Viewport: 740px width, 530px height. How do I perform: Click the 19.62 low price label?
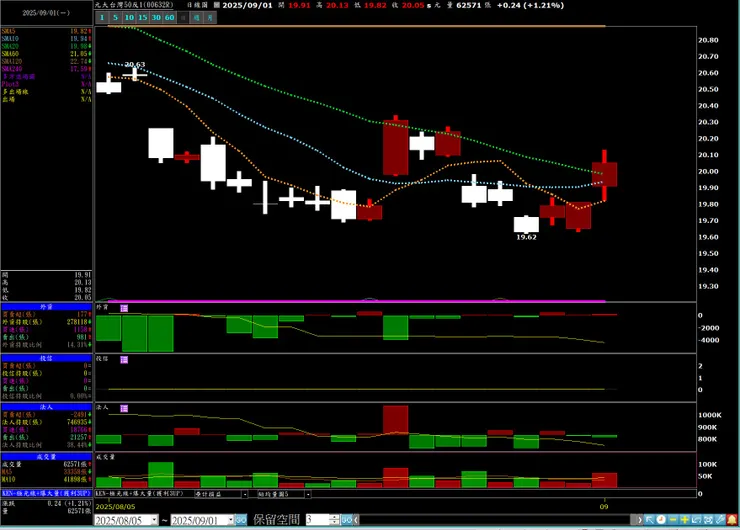coord(526,237)
